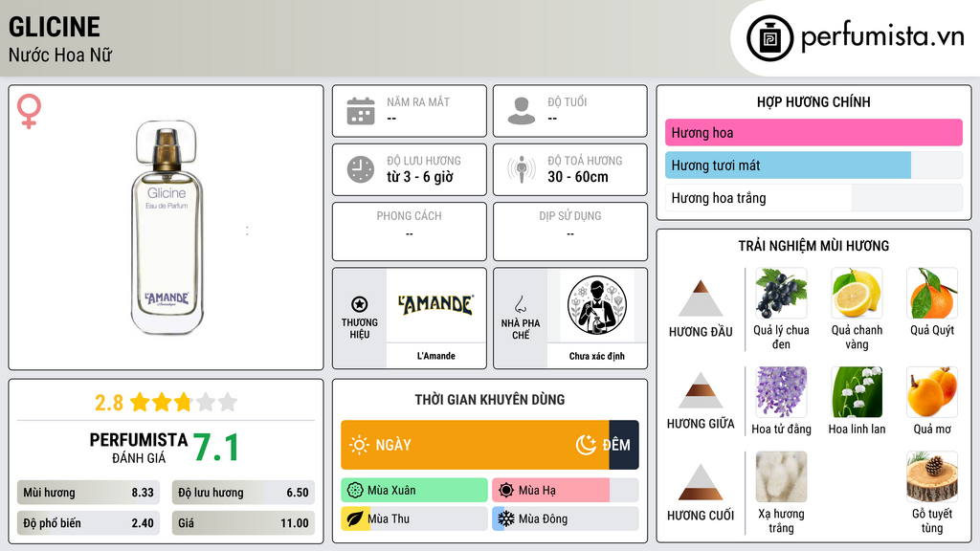Click the Độ lưu hương 6.50 score bar
Viewport: 980px width, 551px height.
tap(243, 493)
